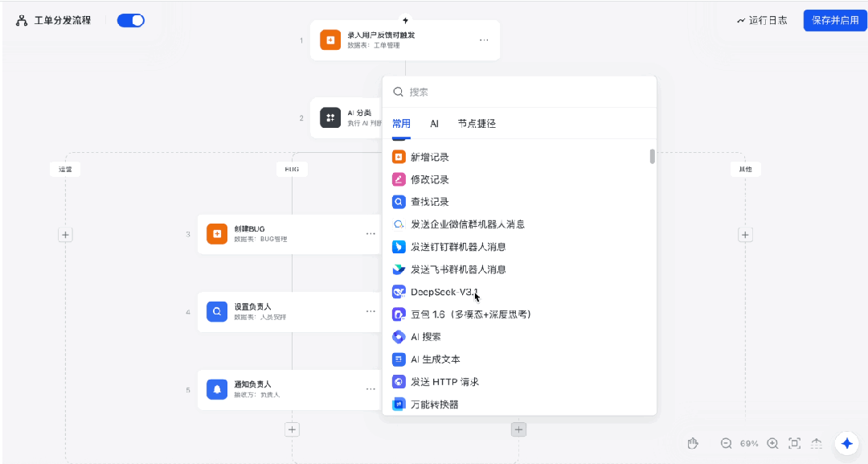Choose the 万能转换器 icon
The image size is (868, 464).
tap(399, 404)
